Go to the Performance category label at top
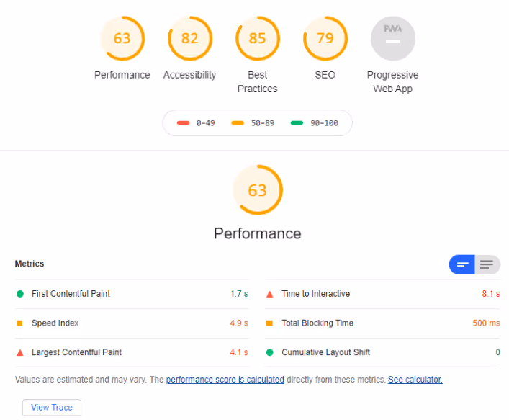Viewport: 509px width, 420px height. (x=122, y=75)
